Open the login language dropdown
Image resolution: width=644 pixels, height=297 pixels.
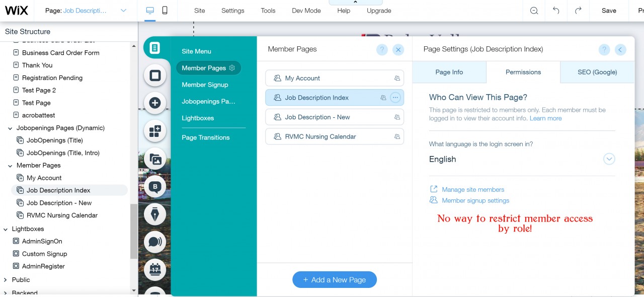(609, 159)
